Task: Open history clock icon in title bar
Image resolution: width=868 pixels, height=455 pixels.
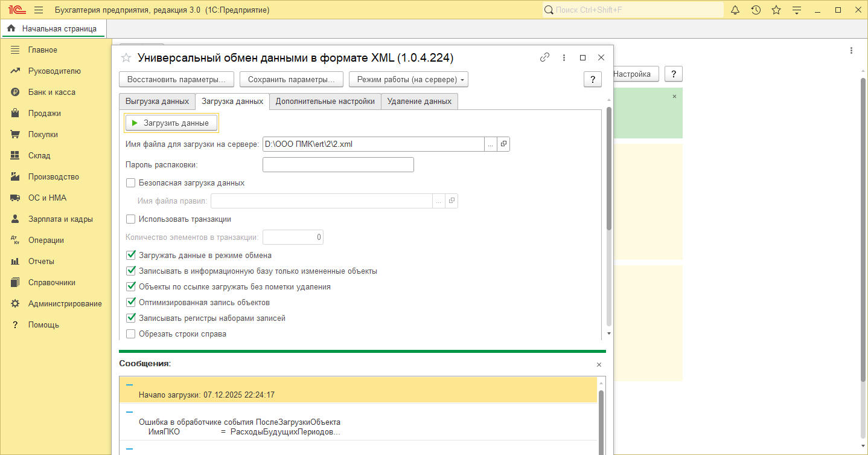Action: click(x=756, y=10)
